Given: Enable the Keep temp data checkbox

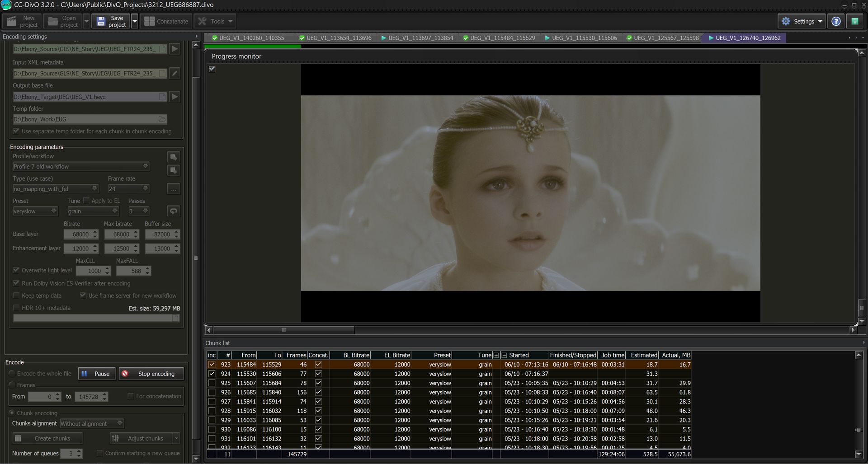Looking at the screenshot, I should [16, 295].
